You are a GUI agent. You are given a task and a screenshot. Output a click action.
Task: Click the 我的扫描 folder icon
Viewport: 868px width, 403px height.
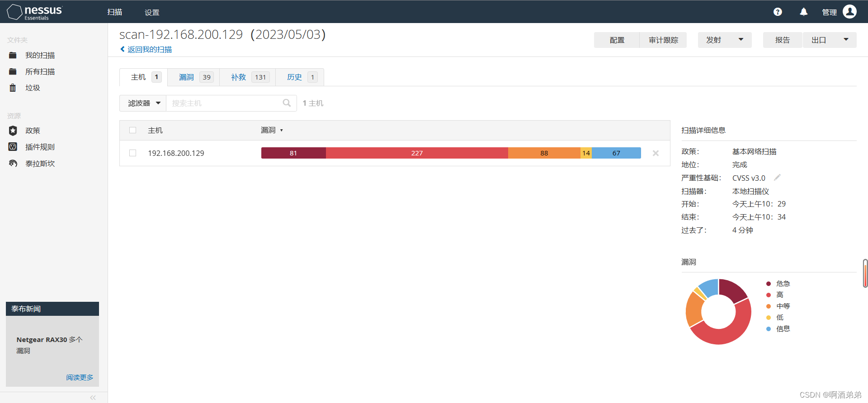pyautogui.click(x=13, y=55)
